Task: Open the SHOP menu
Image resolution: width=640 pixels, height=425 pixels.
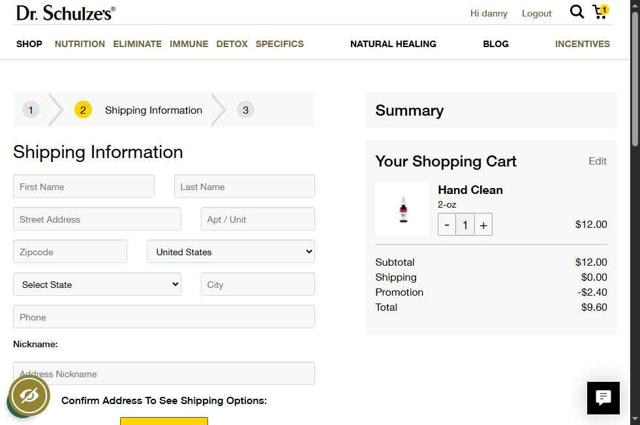Action: click(x=29, y=44)
